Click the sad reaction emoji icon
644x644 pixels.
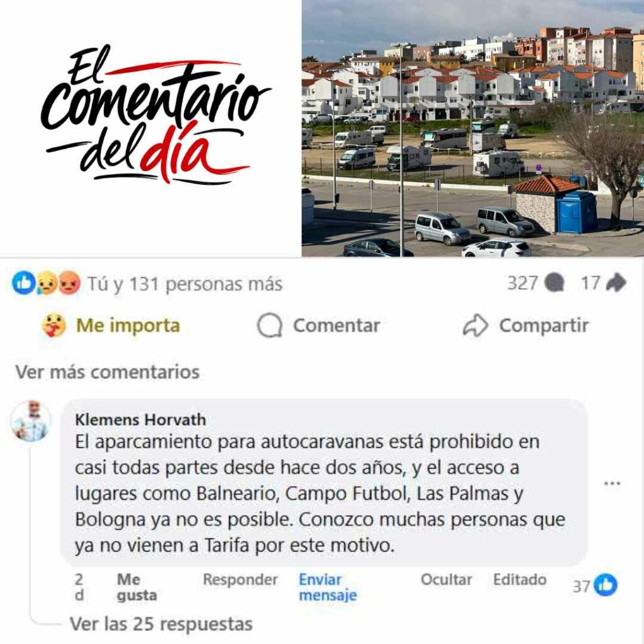[x=47, y=284]
